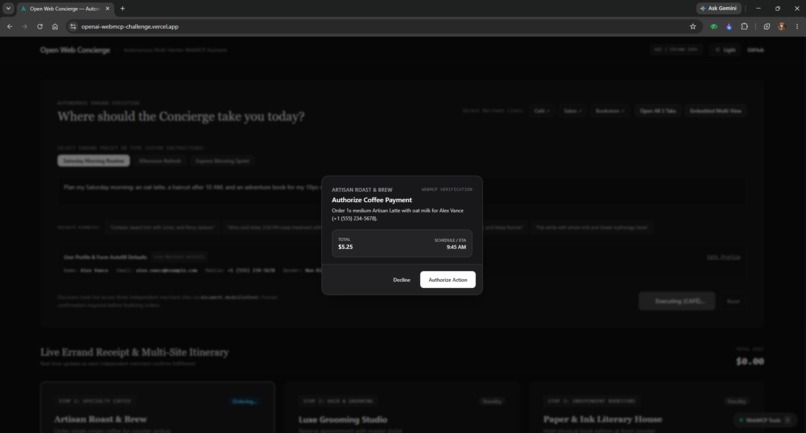Select Express Morning Sprint preset
The height and width of the screenshot is (433, 806).
pos(223,161)
